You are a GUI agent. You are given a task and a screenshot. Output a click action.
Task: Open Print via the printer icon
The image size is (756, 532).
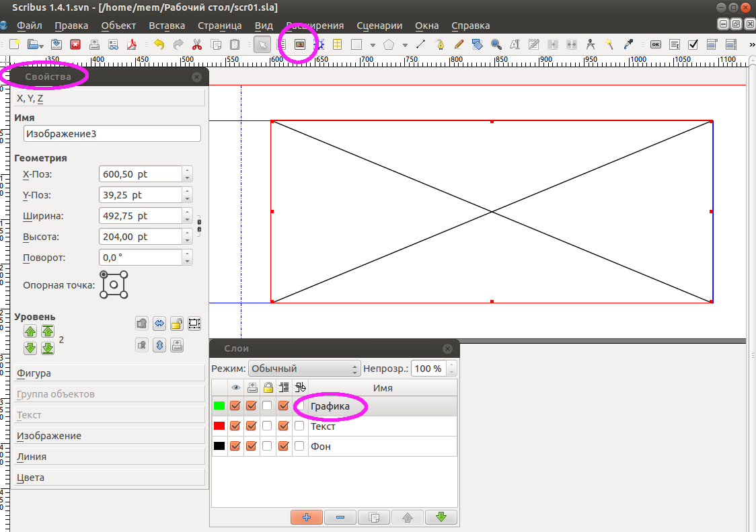point(94,45)
